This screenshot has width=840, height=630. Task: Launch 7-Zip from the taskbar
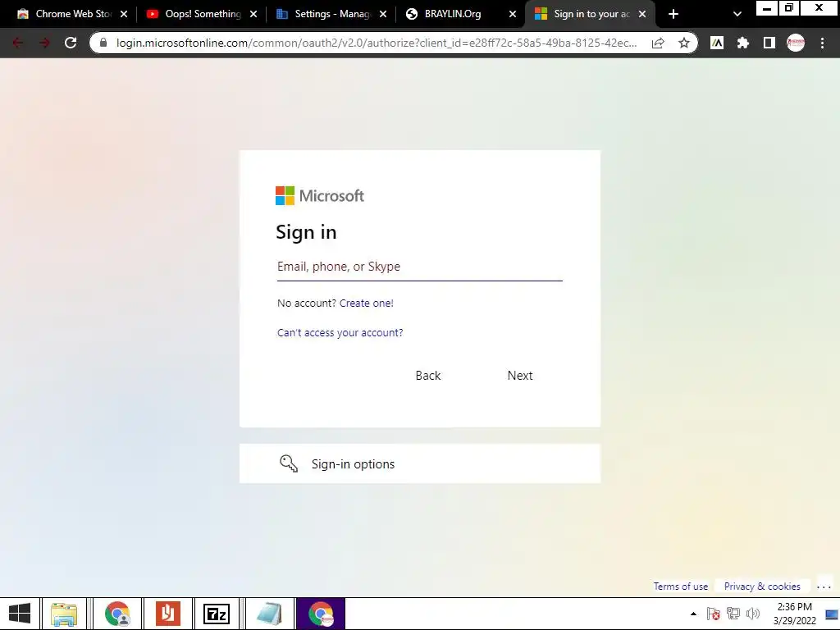tap(217, 614)
